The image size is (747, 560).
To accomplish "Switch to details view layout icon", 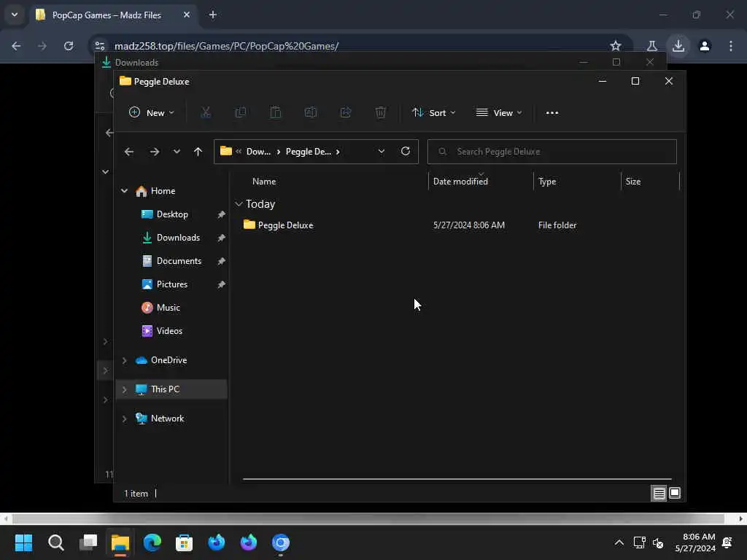I will coord(659,494).
